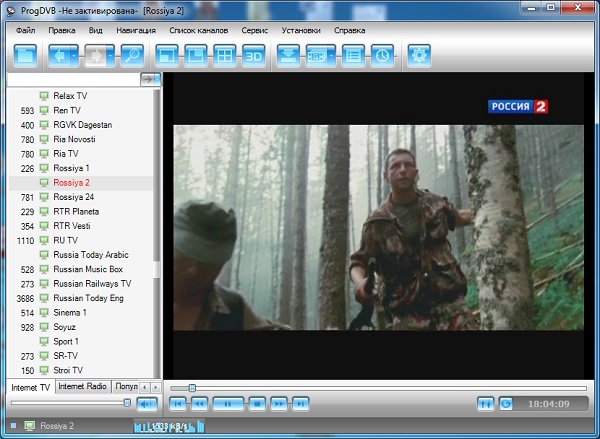Screen dimensions: 600x439
Task: Click the arrow next to channel search field
Action: coord(150,78)
